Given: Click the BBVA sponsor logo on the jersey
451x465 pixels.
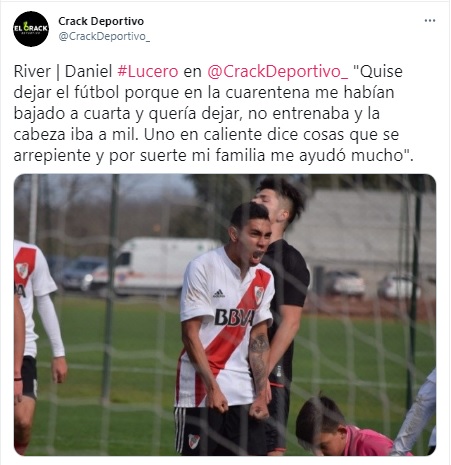Looking at the screenshot, I should coord(234,317).
